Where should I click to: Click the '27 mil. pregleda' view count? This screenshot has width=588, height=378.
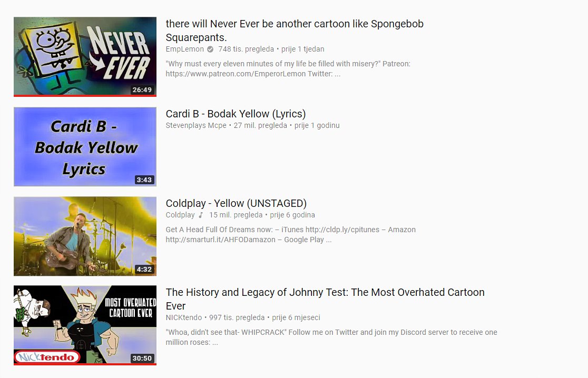260,125
